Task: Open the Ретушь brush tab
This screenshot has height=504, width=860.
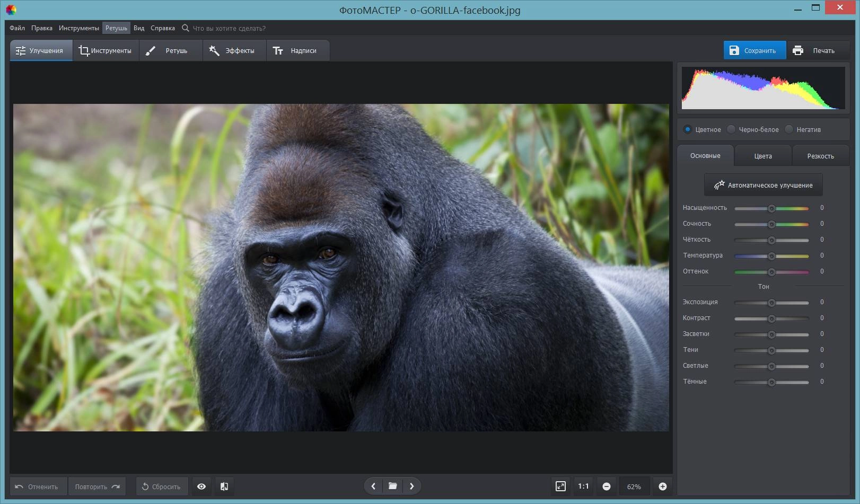Action: coord(171,50)
